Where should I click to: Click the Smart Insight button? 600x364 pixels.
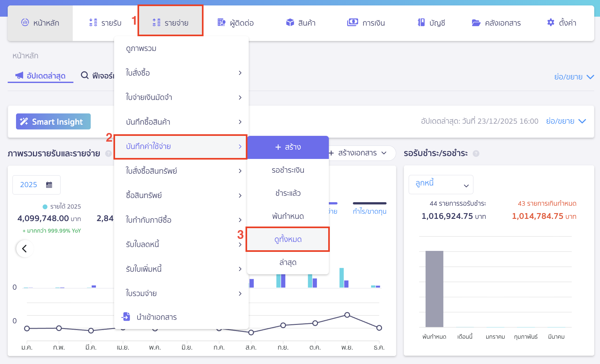click(x=53, y=122)
